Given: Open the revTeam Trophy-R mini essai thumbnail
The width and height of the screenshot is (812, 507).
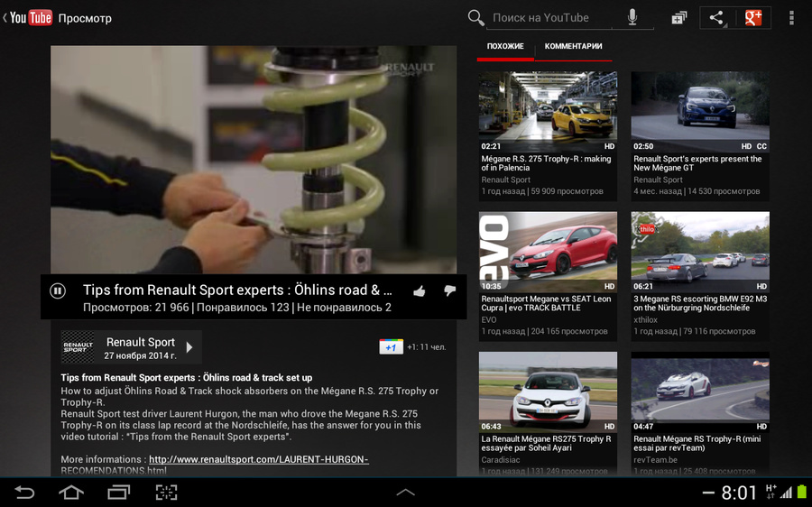Looking at the screenshot, I should coord(700,392).
